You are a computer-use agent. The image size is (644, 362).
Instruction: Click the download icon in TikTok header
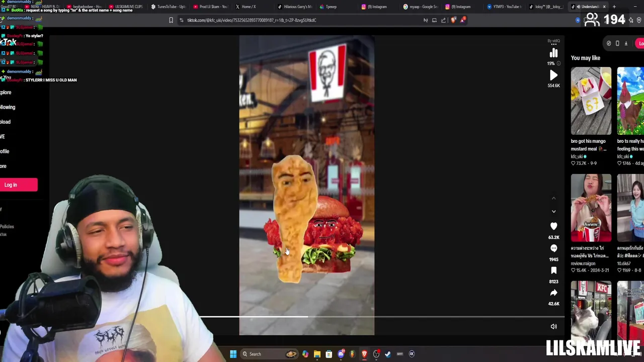tap(626, 43)
